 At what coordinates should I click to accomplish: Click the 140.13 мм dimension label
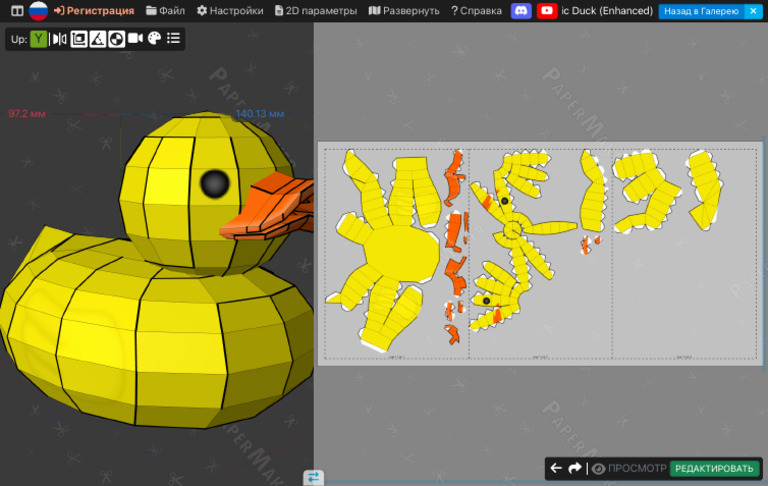pyautogui.click(x=260, y=114)
